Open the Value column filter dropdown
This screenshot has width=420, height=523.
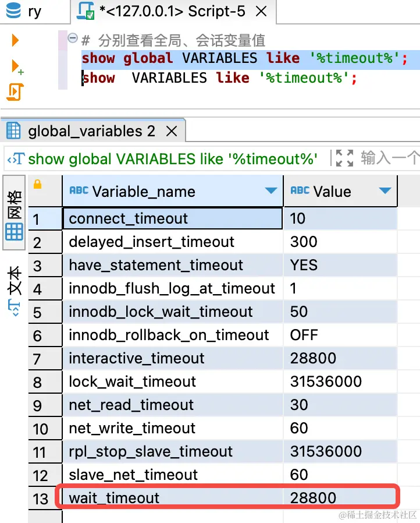click(x=385, y=191)
